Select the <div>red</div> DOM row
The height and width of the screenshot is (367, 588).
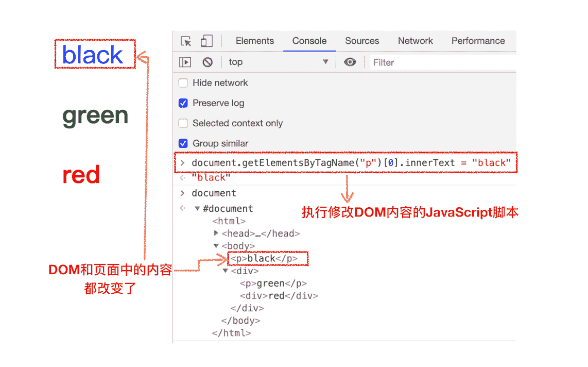coord(279,295)
